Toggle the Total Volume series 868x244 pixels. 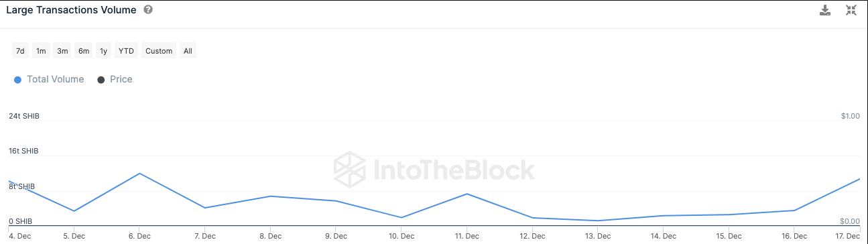point(49,79)
